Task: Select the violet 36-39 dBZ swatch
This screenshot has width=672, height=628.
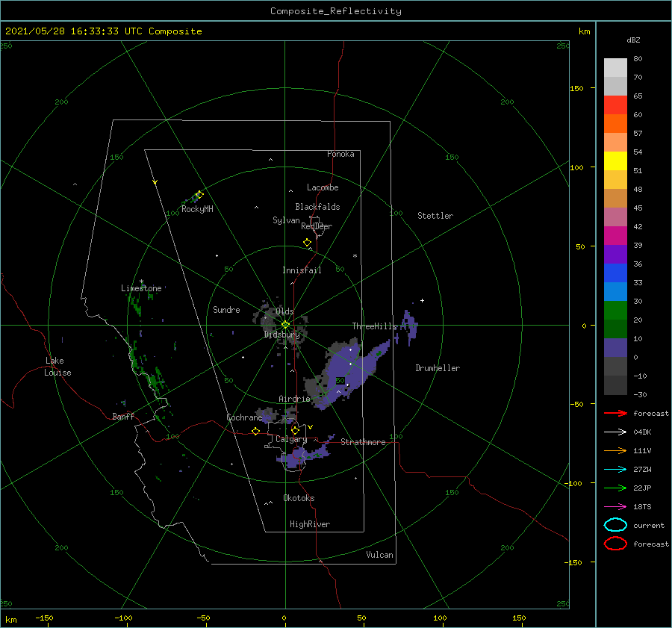Action: click(x=615, y=254)
